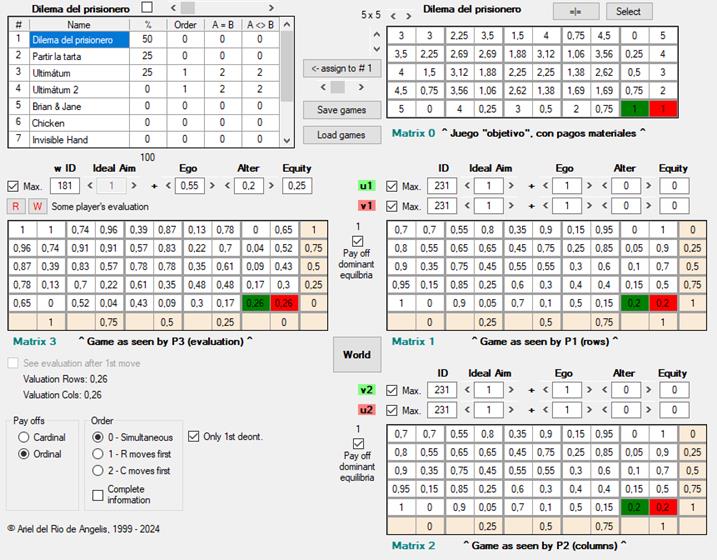Click the Save games button
717x560 pixels.
coord(341,110)
